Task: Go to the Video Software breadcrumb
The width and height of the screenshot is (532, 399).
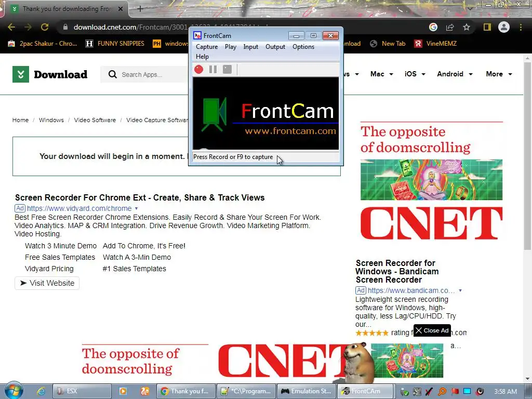Action: (x=95, y=120)
